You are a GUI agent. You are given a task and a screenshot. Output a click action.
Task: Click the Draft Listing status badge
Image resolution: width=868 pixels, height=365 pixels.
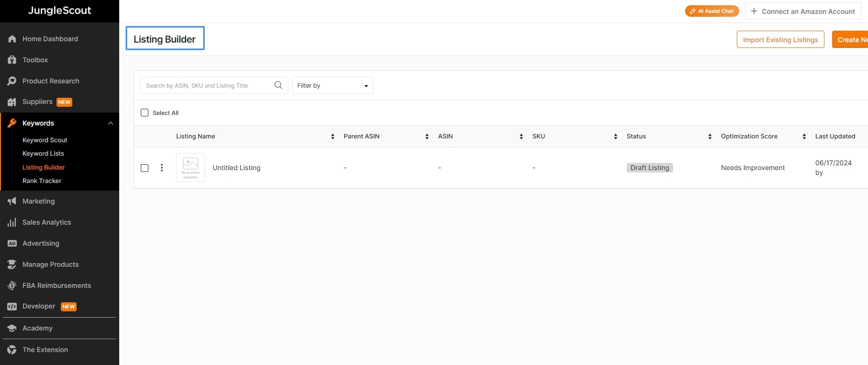pos(650,168)
